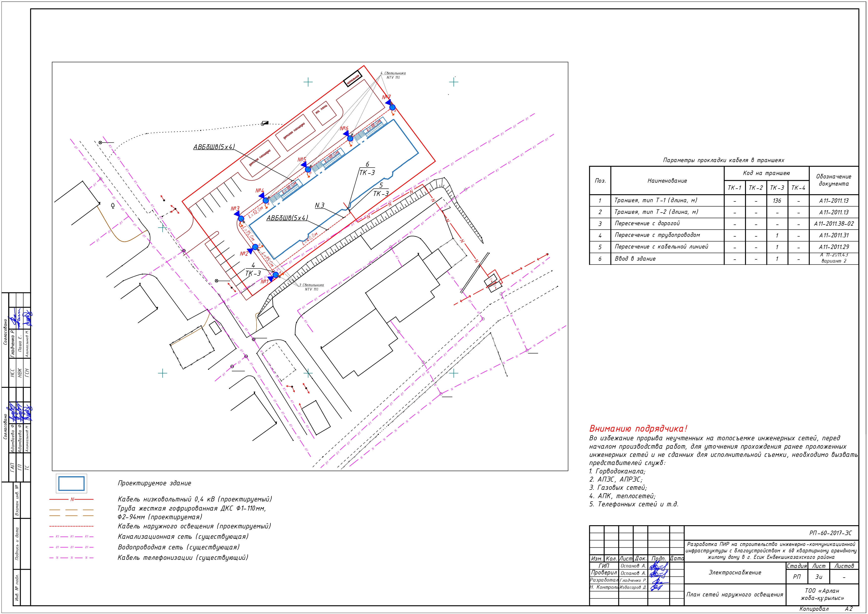Select the blue luminaire marker №4
Viewport: 868px width, 614px height.
266,200
